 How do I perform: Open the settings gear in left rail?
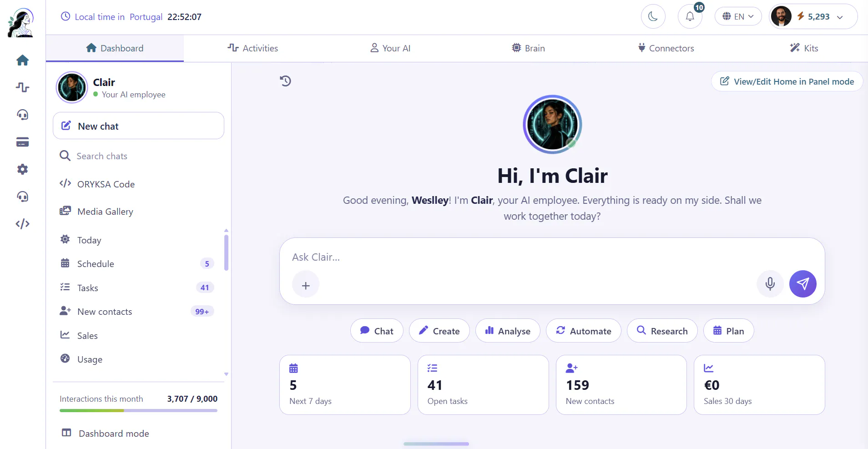22,169
